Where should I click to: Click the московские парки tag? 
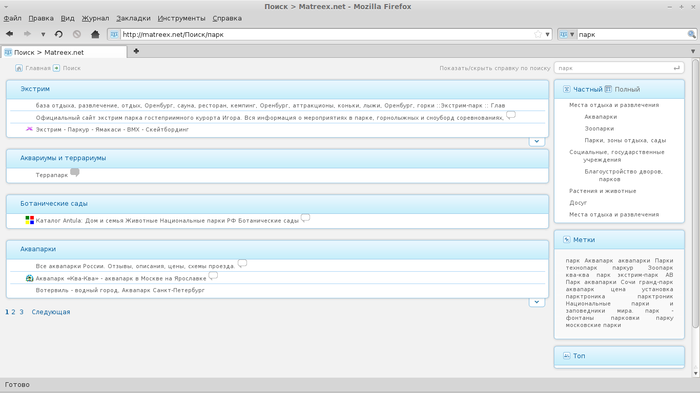click(x=593, y=325)
